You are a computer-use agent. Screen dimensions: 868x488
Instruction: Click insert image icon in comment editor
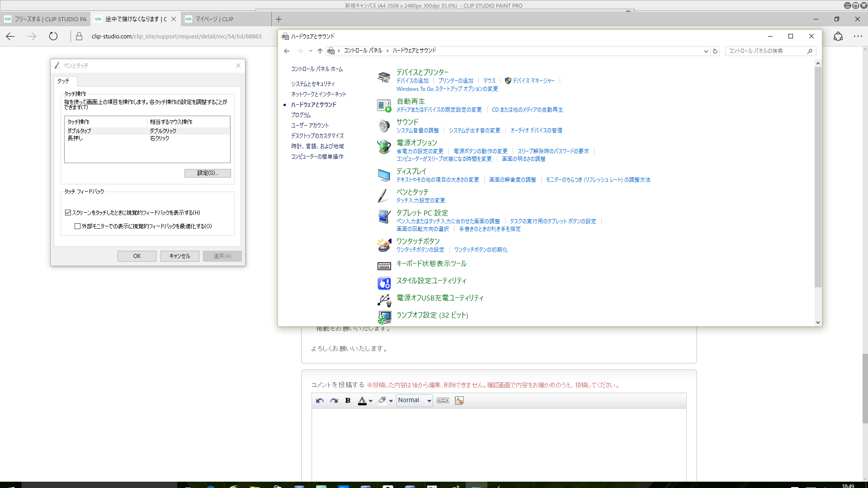click(x=459, y=400)
